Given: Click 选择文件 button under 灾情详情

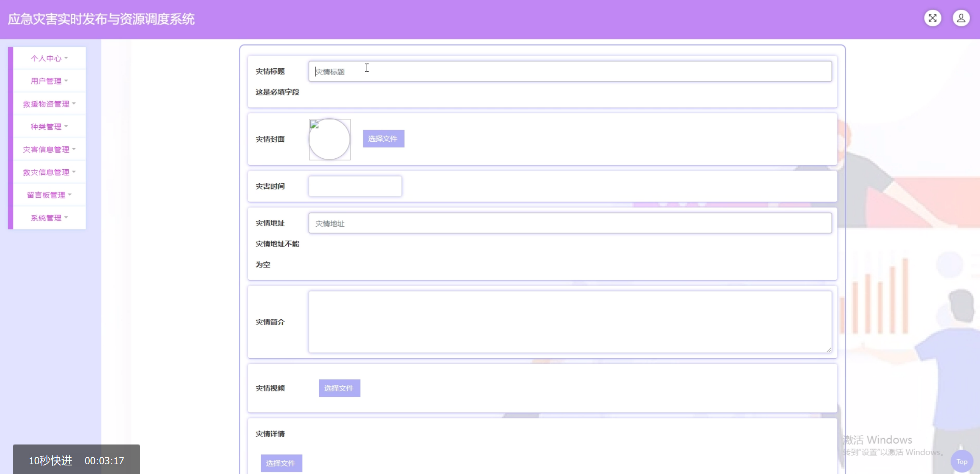Looking at the screenshot, I should (x=281, y=463).
